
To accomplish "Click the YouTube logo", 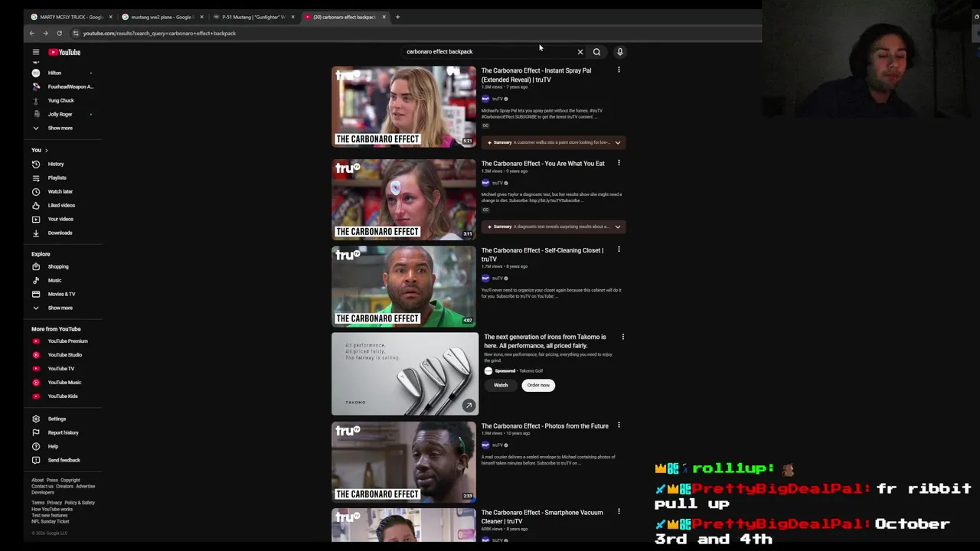I will [64, 52].
